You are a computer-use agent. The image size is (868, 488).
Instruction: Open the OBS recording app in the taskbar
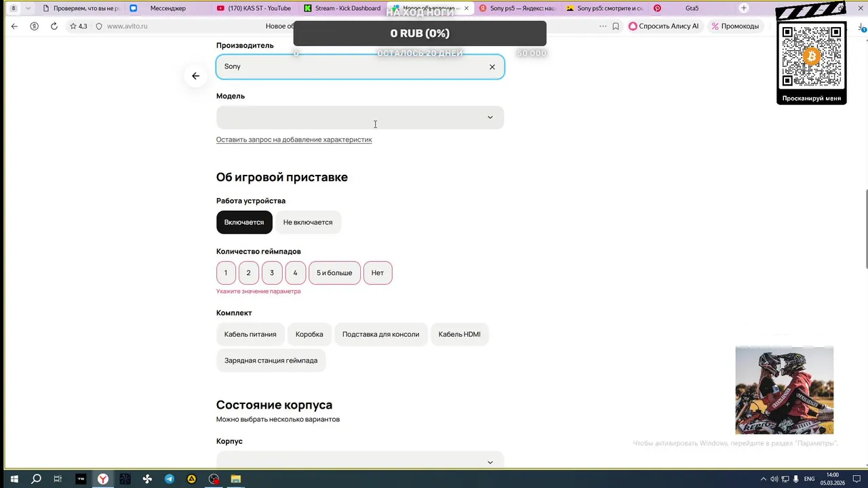tap(214, 479)
